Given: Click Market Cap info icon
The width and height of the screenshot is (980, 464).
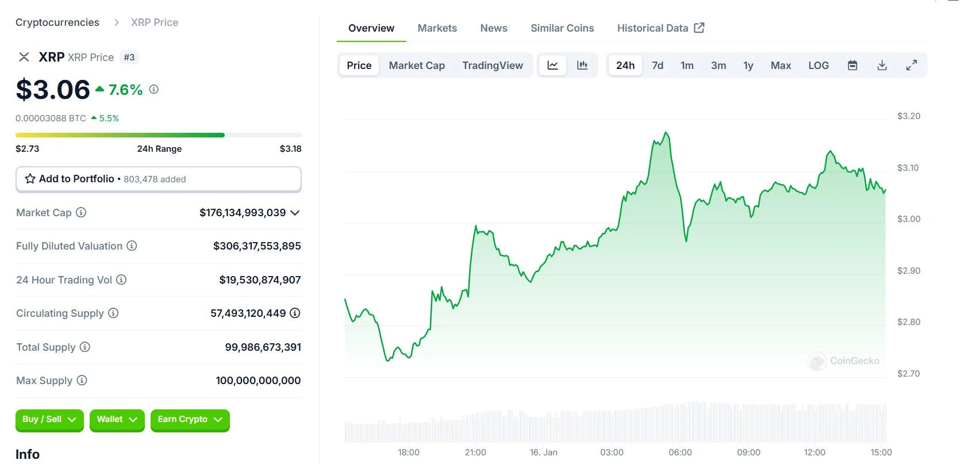Looking at the screenshot, I should [x=81, y=212].
